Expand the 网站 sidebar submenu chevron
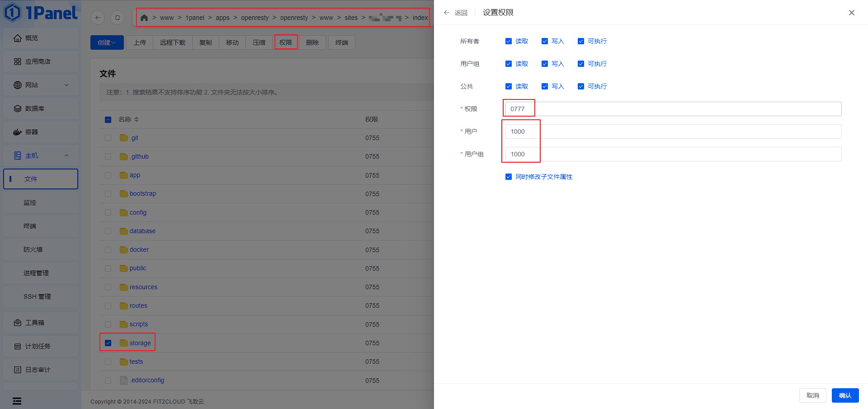 [x=66, y=85]
